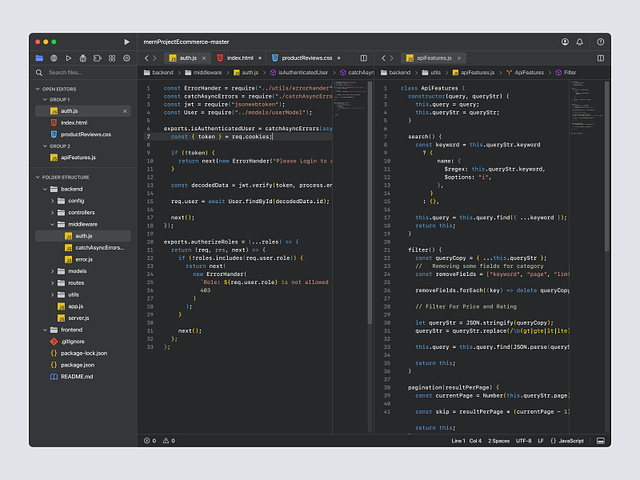Screen dimensions: 640x480
Task: Open the settings gear in sidebar toolbar
Action: [x=126, y=58]
